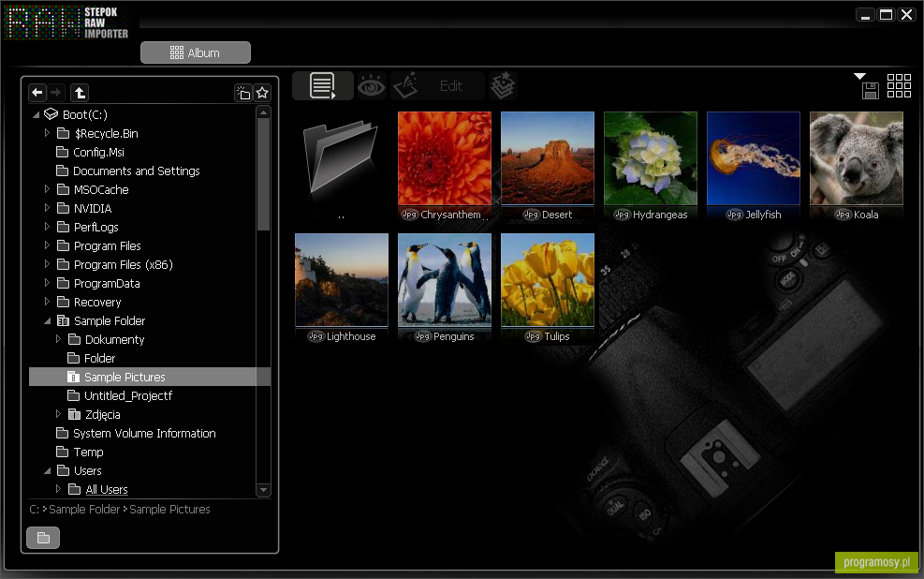Click 'Sample Pictures' in breadcrumb path
The width and height of the screenshot is (924, 579).
[x=169, y=509]
